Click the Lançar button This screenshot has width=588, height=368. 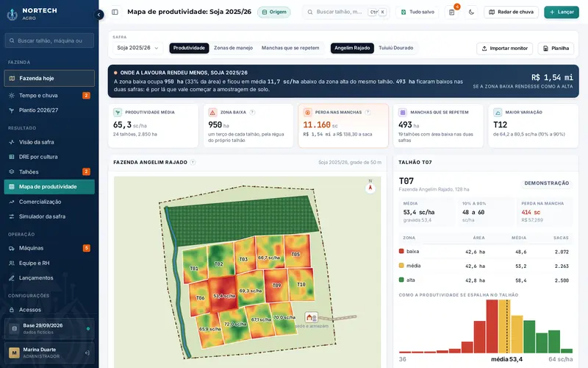click(562, 12)
